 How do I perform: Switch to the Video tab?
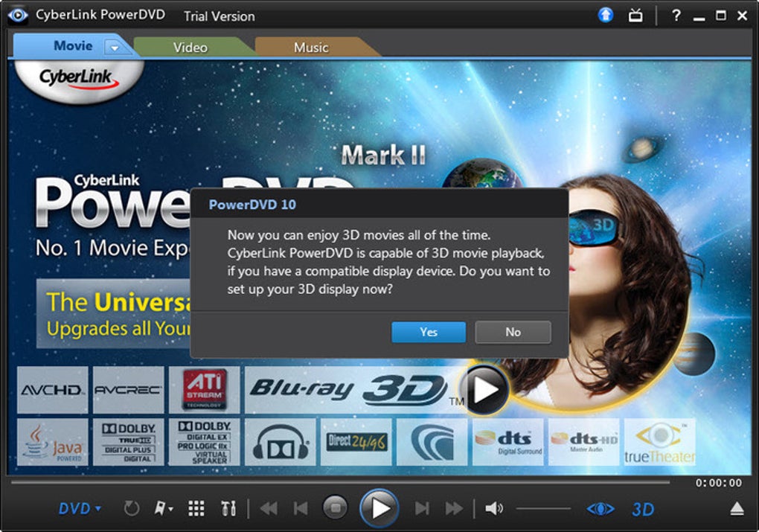tap(190, 48)
